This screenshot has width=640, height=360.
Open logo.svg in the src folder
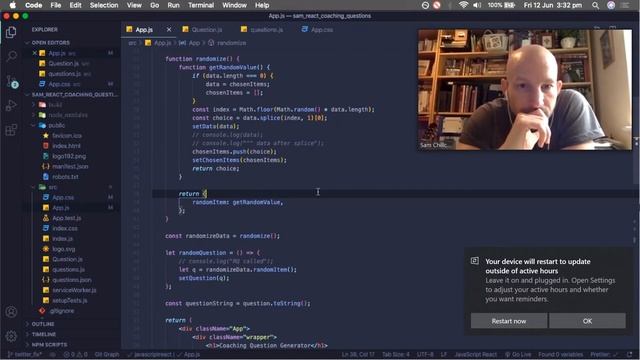[x=63, y=249]
